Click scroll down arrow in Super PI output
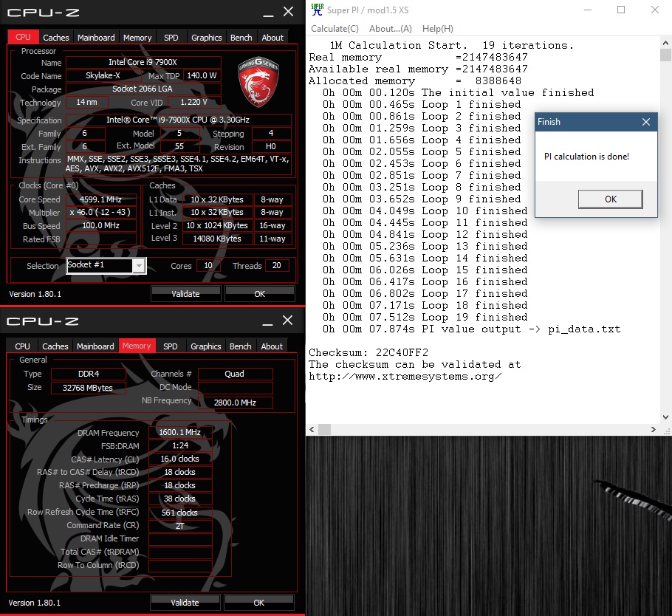This screenshot has height=616, width=672. (665, 417)
